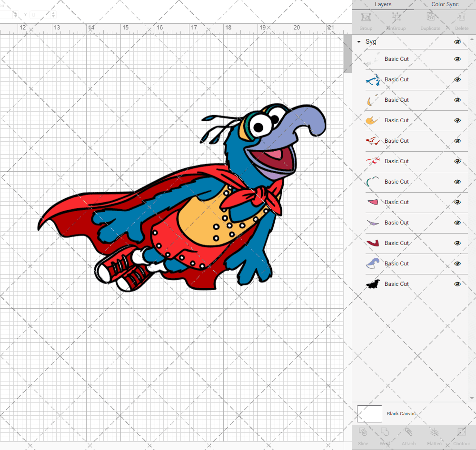Open the Color Sync tab
Image resolution: width=476 pixels, height=450 pixels.
(x=445, y=5)
